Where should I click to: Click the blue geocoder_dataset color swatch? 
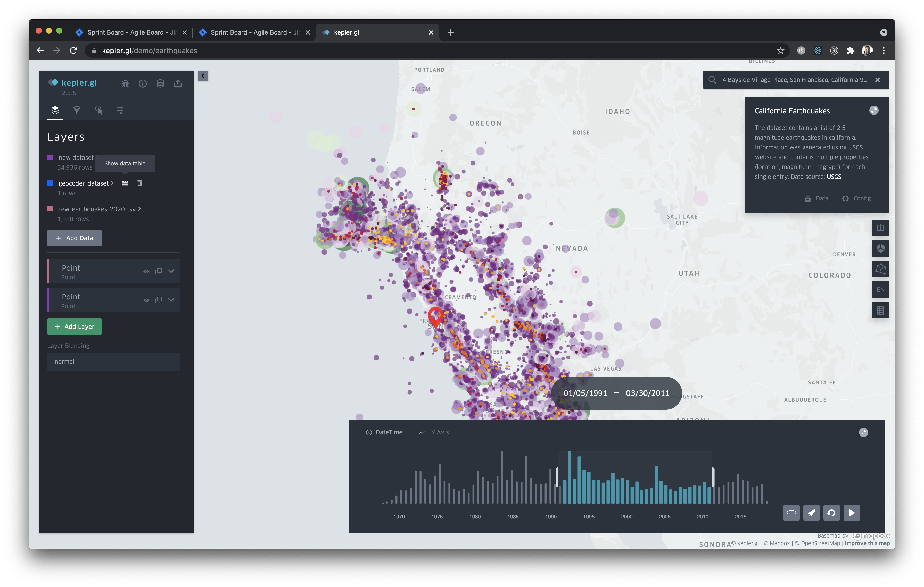coord(50,183)
